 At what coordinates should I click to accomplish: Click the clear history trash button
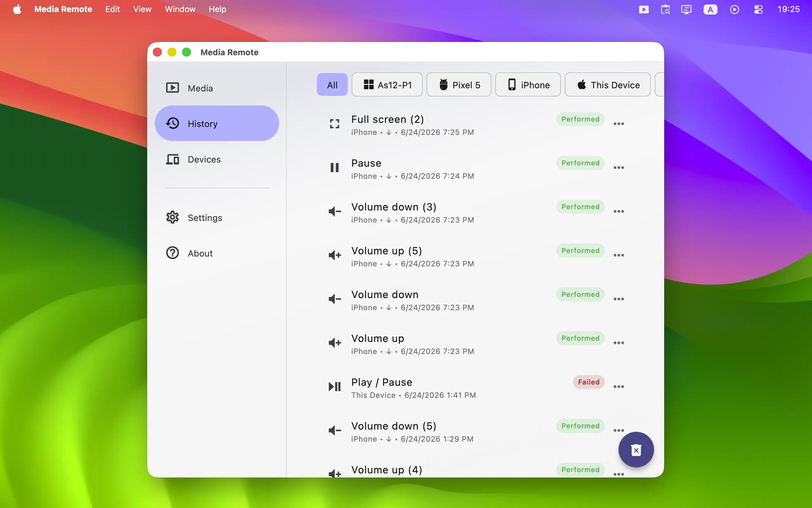[636, 450]
